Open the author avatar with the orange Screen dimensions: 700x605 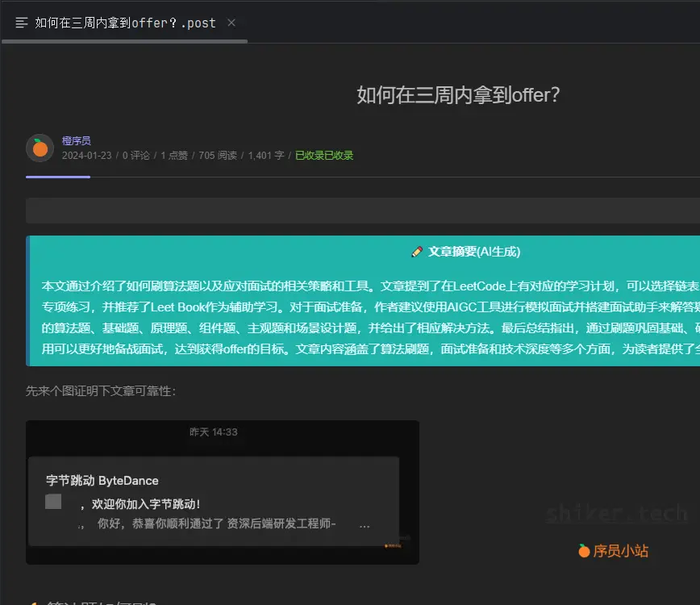point(40,148)
